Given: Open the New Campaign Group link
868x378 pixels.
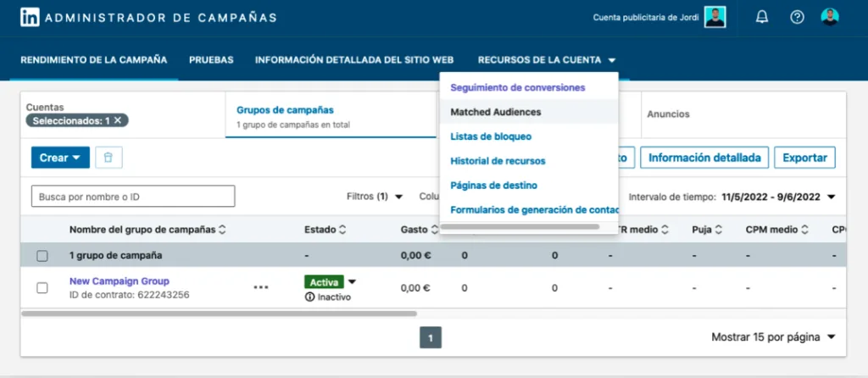Looking at the screenshot, I should click(x=119, y=281).
